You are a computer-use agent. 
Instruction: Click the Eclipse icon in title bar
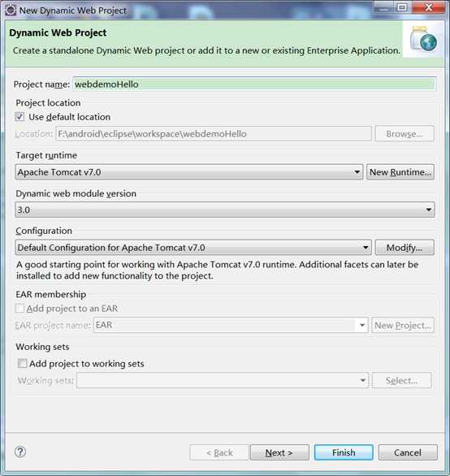click(x=11, y=10)
